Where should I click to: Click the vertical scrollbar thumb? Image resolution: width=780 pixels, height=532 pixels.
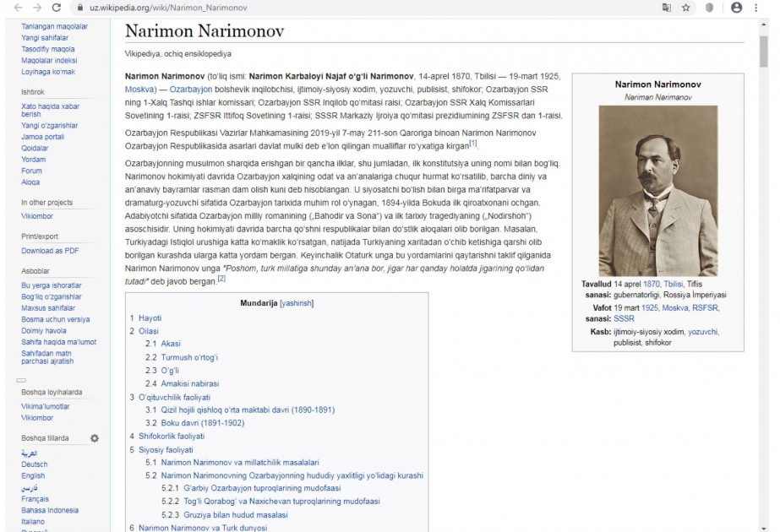coord(764,51)
